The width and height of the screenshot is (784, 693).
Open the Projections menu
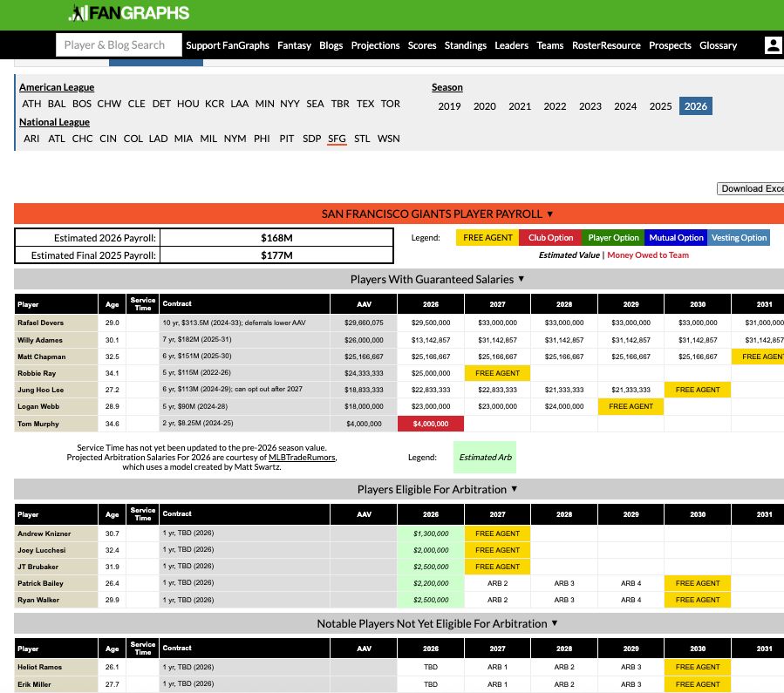click(x=375, y=45)
